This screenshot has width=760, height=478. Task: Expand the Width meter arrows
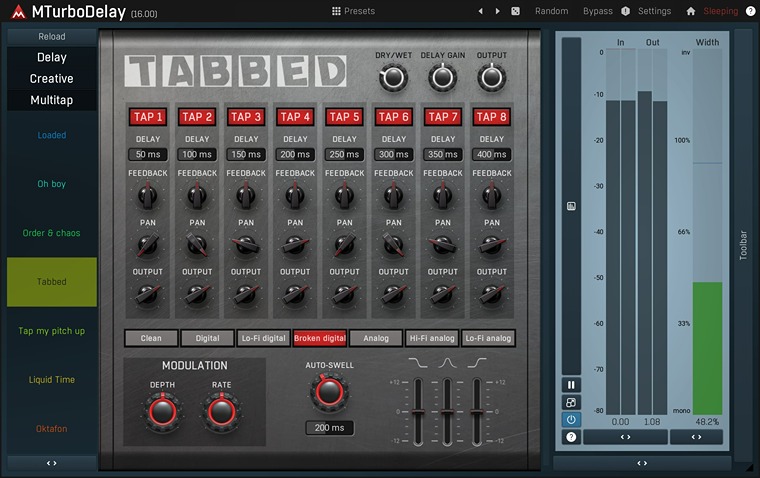click(697, 437)
